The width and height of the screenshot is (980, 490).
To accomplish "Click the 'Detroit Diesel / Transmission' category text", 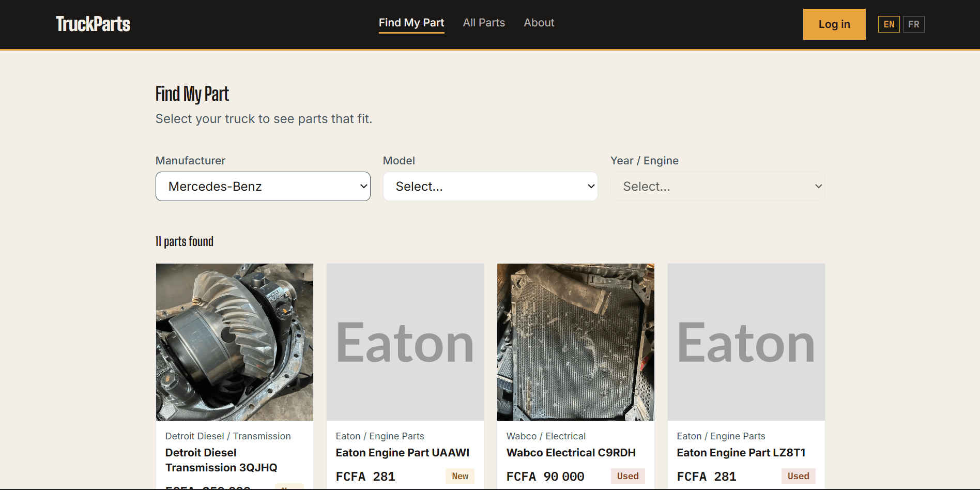I will [x=228, y=436].
